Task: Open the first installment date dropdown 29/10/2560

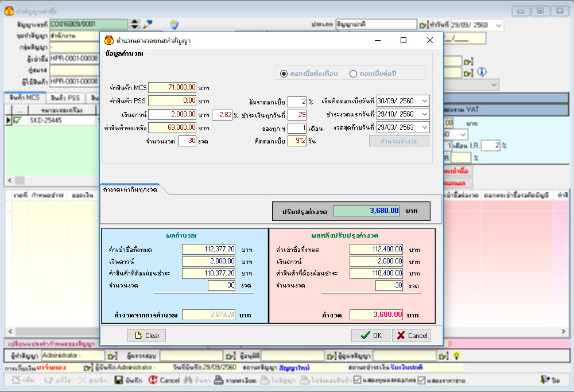Action: [x=424, y=114]
